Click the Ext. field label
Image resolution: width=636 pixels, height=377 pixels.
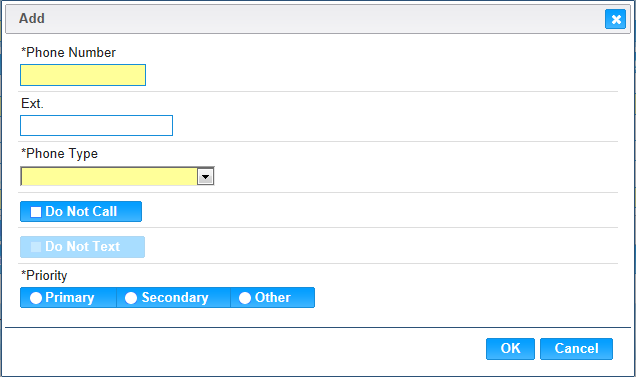tap(32, 103)
